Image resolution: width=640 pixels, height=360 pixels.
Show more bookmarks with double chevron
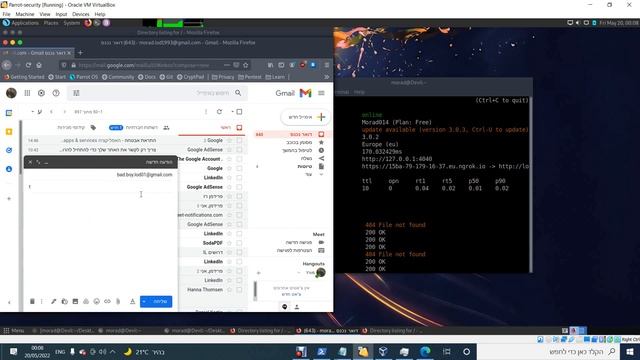click(327, 77)
